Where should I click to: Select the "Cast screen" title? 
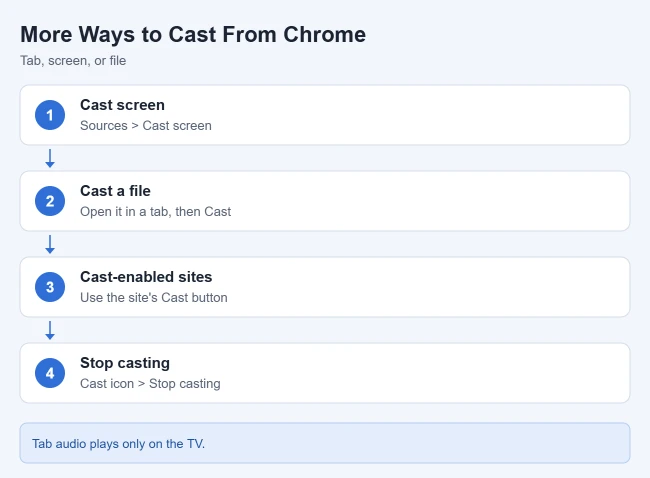[x=122, y=105]
